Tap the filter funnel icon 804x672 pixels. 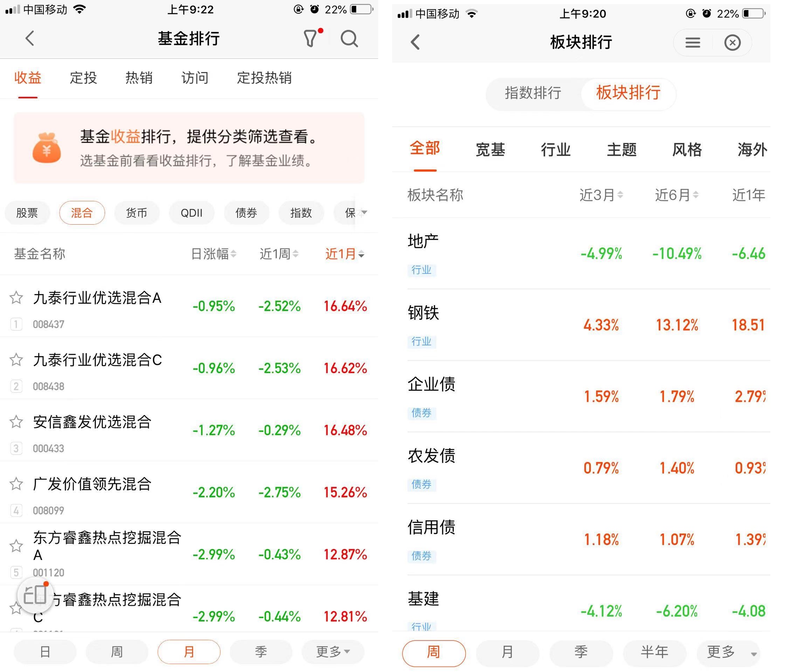pyautogui.click(x=311, y=38)
